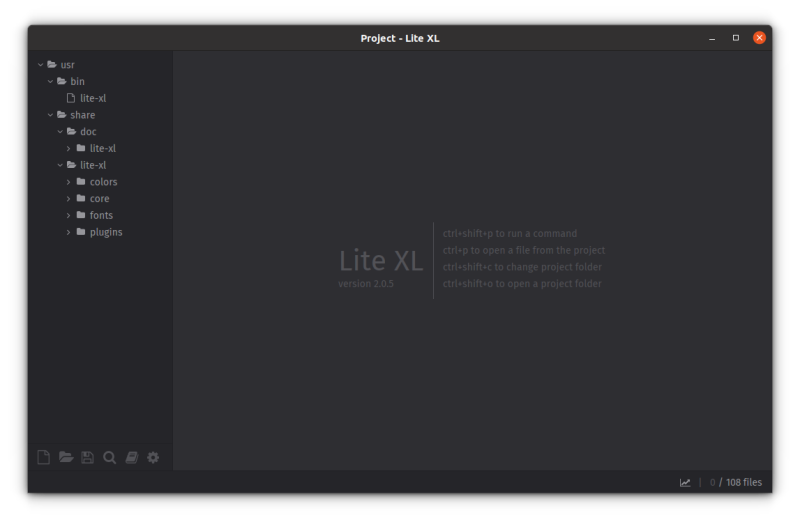Screen dimensions: 800x522
Task: Open find with the magnifier icon
Action: 109,458
